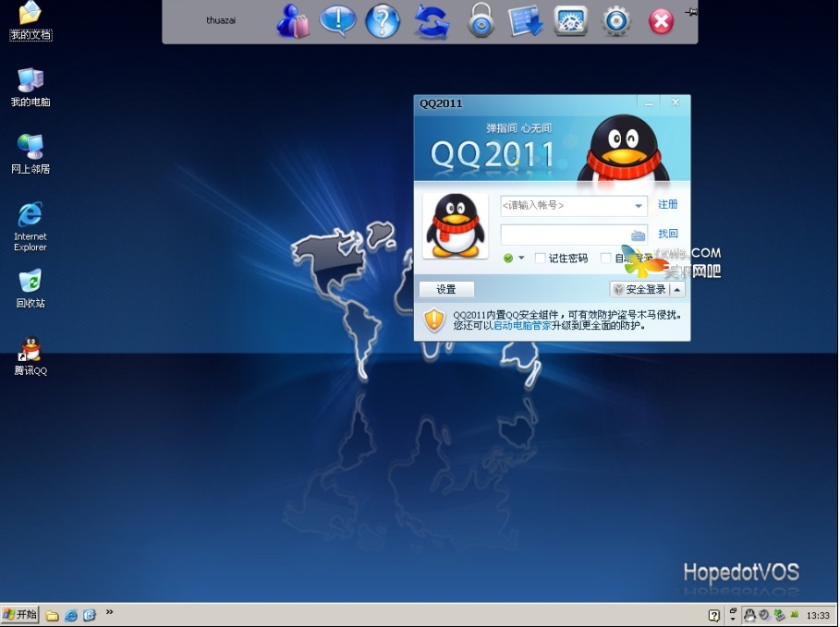Click the users icon in top toolbar

pos(293,21)
